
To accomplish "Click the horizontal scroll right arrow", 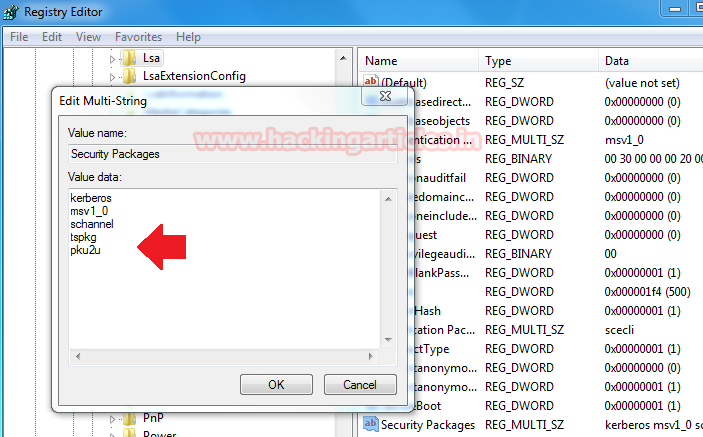I will click(370, 356).
